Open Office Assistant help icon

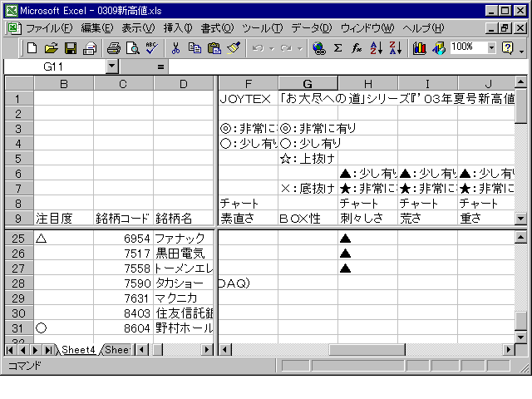pos(507,48)
